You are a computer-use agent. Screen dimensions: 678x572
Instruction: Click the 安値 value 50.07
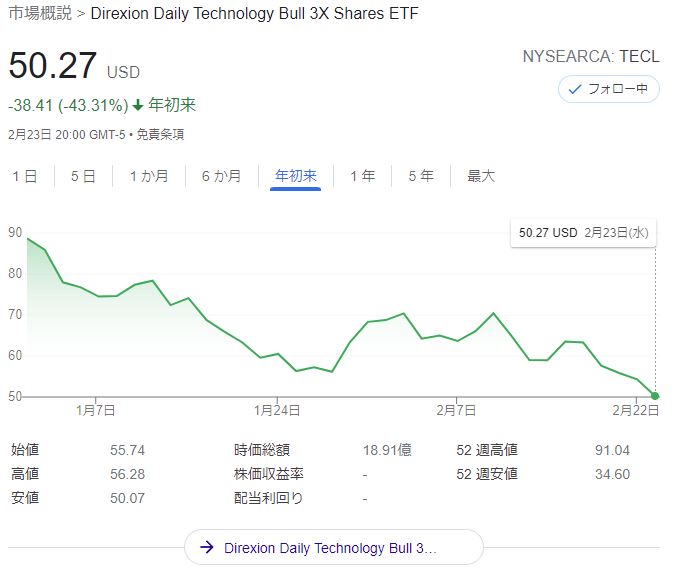pos(128,498)
